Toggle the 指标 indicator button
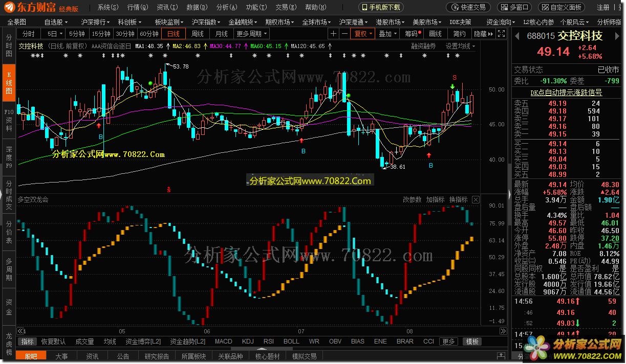Viewport: 626px width, 364px height. click(28, 342)
